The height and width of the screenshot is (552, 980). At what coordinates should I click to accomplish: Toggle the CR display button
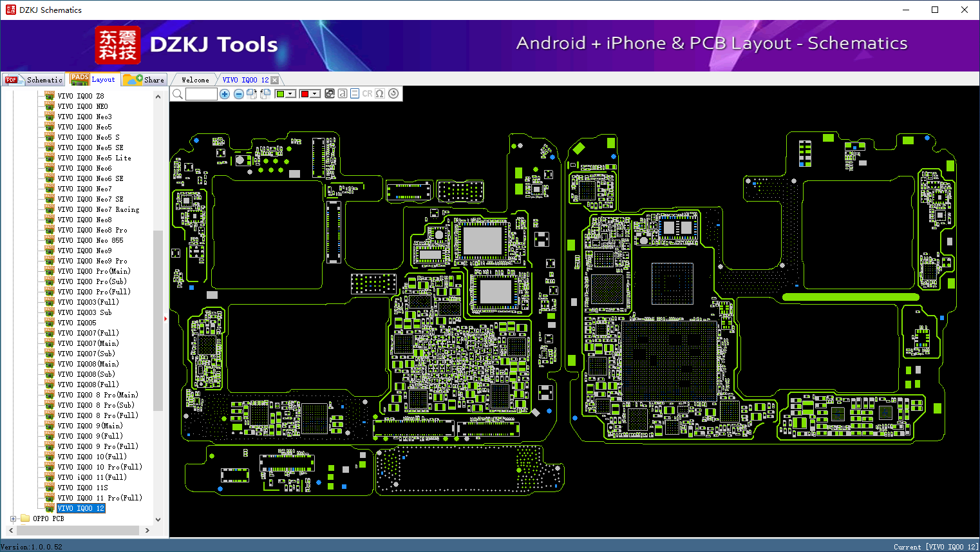(367, 93)
